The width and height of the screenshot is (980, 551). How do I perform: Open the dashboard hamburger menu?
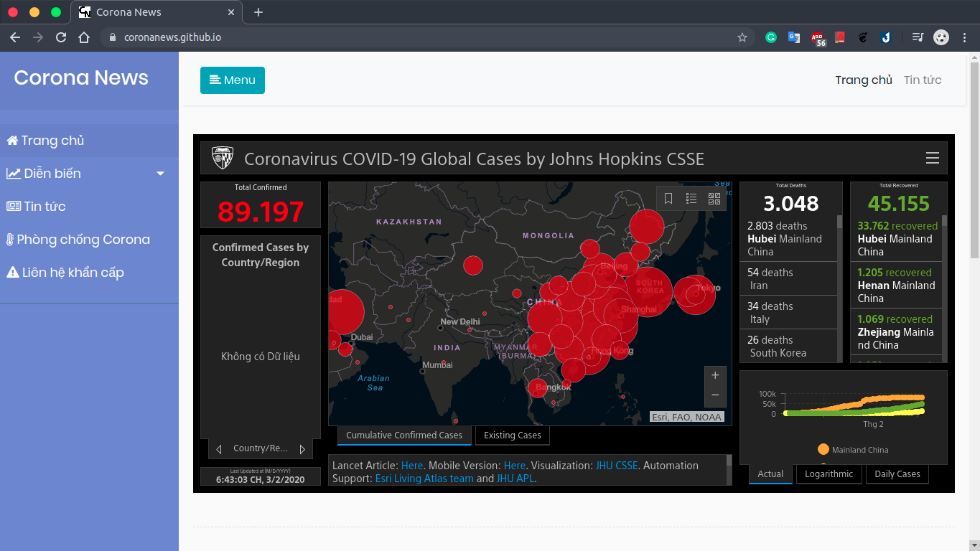[933, 158]
